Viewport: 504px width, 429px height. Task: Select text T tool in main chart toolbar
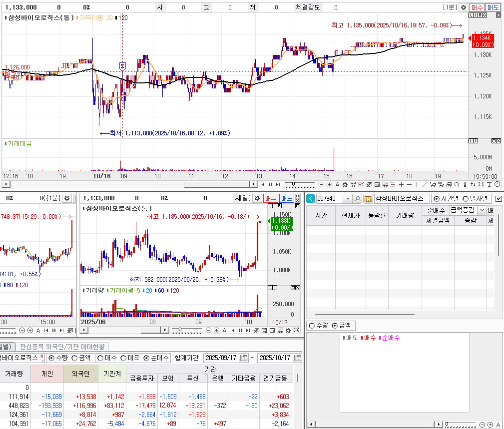coord(489,184)
